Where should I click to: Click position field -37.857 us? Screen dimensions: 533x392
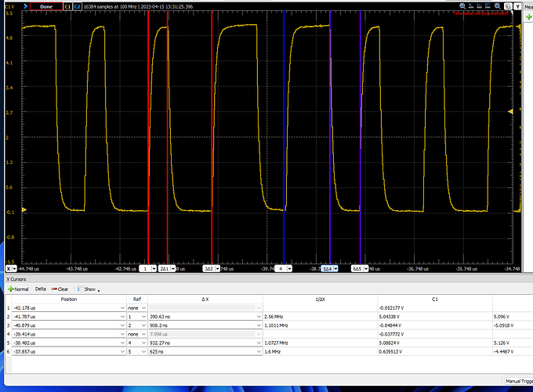(69, 351)
